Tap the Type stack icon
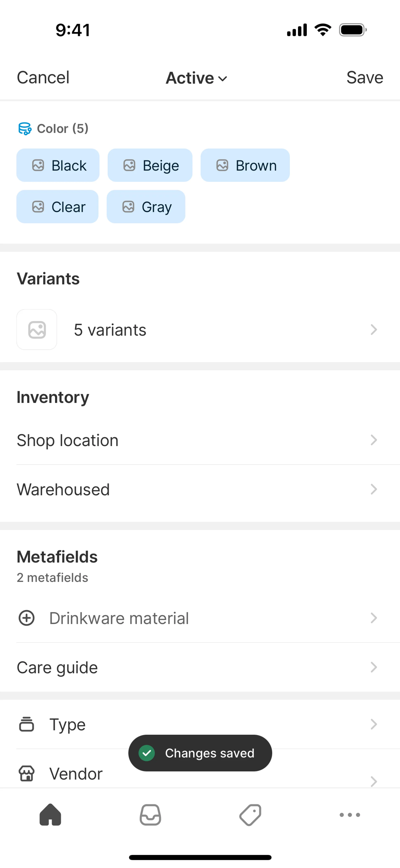This screenshot has height=868, width=400. [26, 724]
